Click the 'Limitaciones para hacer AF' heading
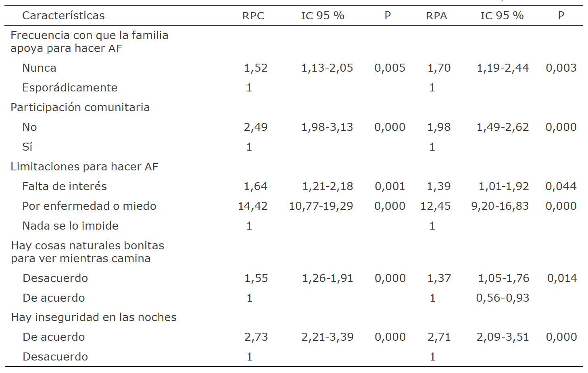Screen dimensions: 588x373 coord(84,167)
